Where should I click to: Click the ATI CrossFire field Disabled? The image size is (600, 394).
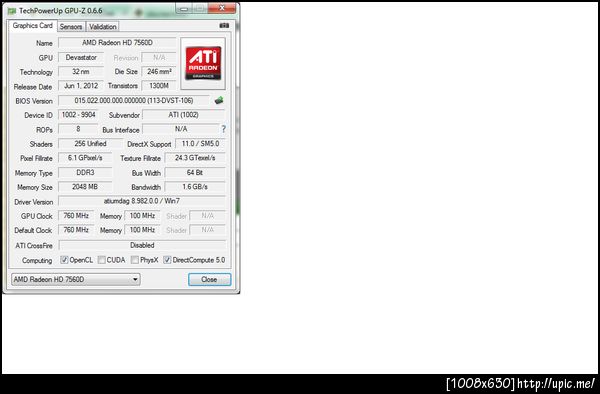142,246
